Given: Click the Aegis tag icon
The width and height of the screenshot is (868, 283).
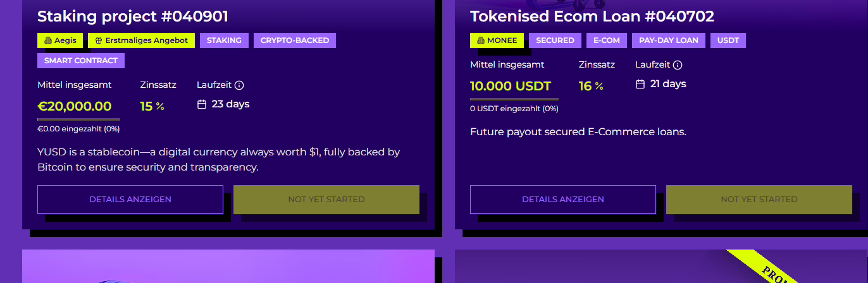Looking at the screenshot, I should point(48,40).
